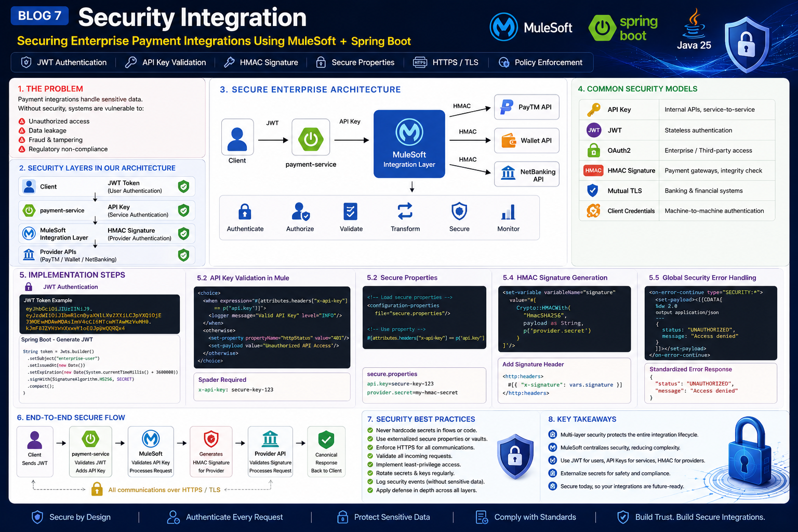Click the Mutual TLS shield icon
798x532 pixels.
(x=592, y=191)
